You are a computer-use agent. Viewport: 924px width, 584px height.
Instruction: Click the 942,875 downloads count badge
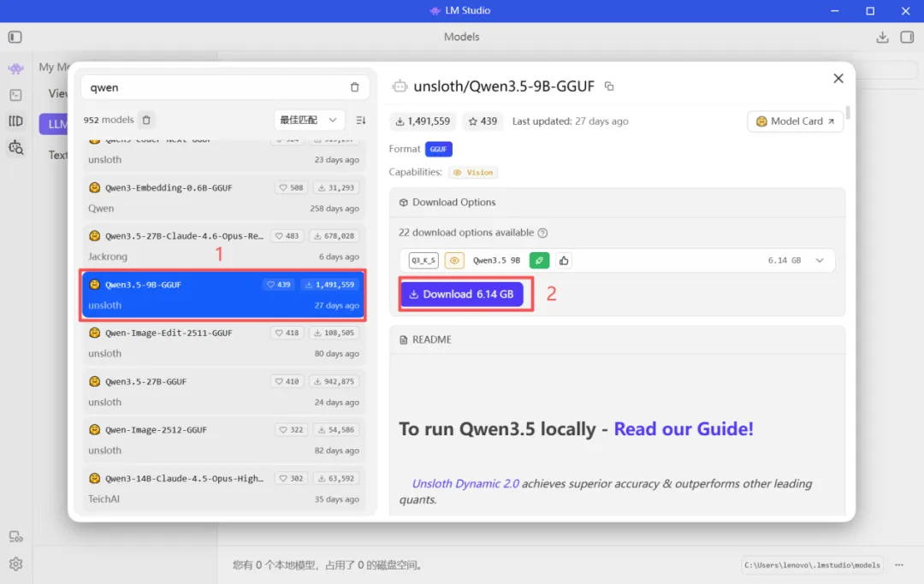(x=335, y=381)
